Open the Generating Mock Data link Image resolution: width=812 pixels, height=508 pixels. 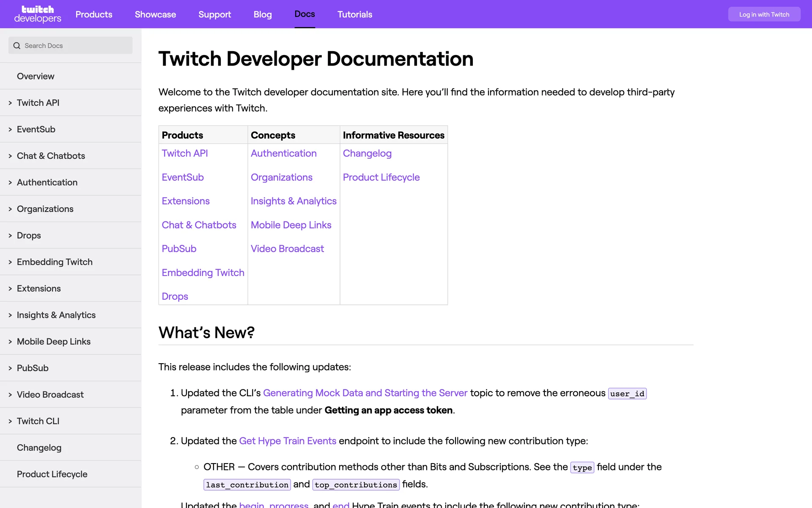coord(365,393)
